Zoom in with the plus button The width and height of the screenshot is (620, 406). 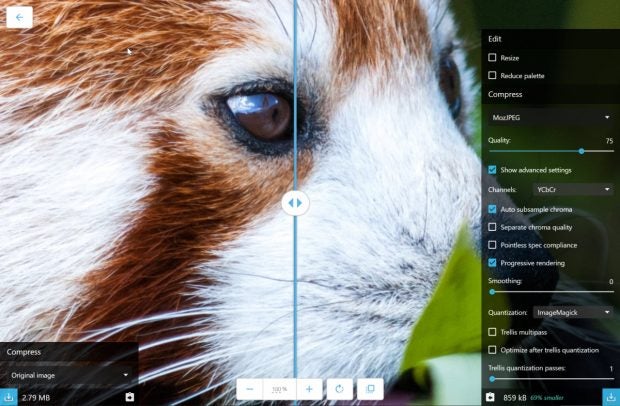[x=310, y=388]
